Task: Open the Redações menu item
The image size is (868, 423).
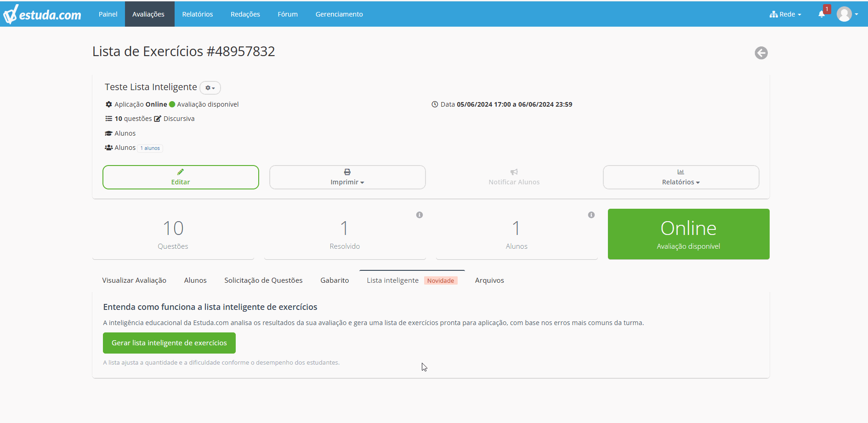Action: point(245,14)
